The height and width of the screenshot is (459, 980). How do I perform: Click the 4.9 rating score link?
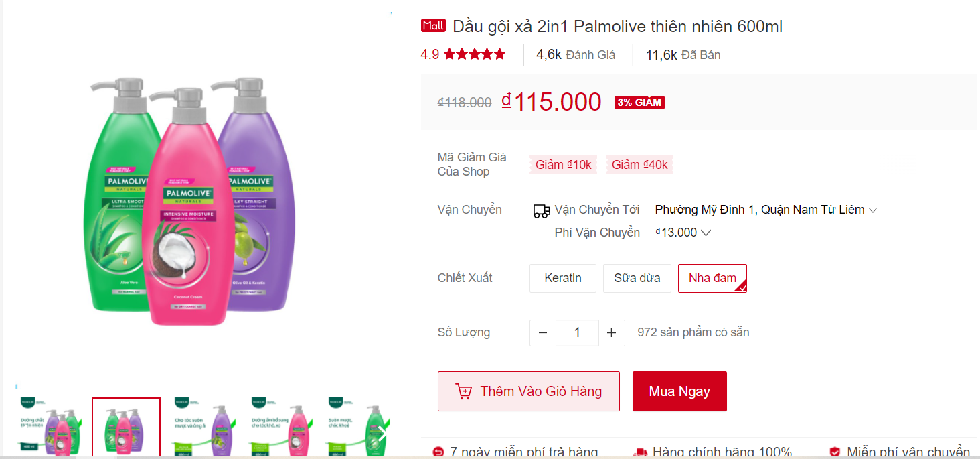pos(428,54)
